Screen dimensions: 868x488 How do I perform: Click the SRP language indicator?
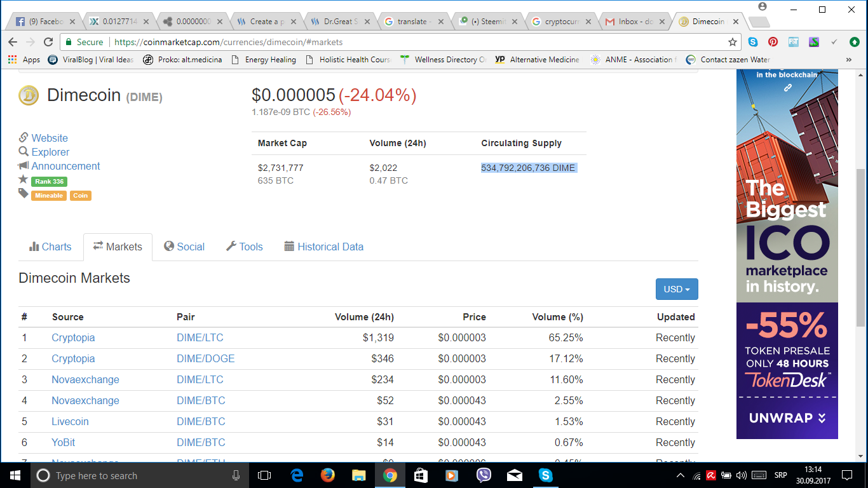pyautogui.click(x=780, y=475)
